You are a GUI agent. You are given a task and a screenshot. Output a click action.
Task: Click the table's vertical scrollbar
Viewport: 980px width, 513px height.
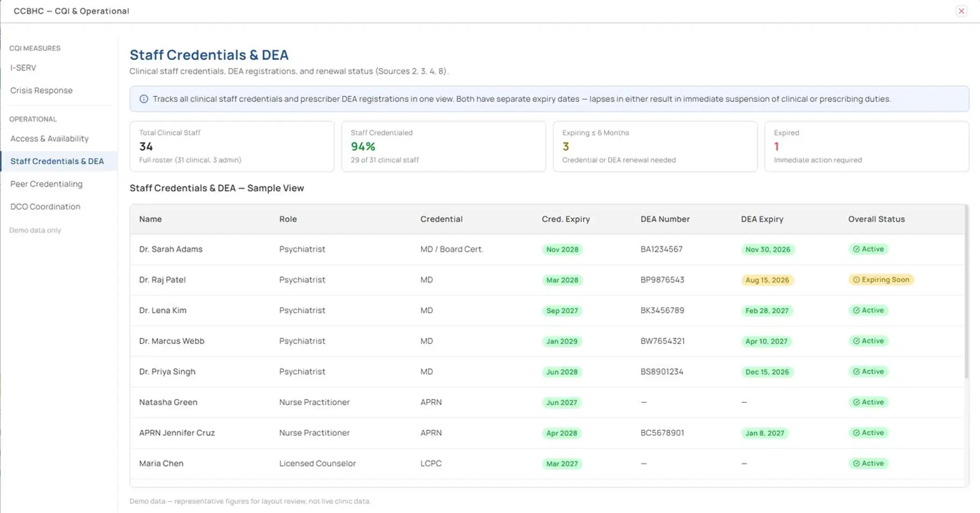(x=966, y=291)
